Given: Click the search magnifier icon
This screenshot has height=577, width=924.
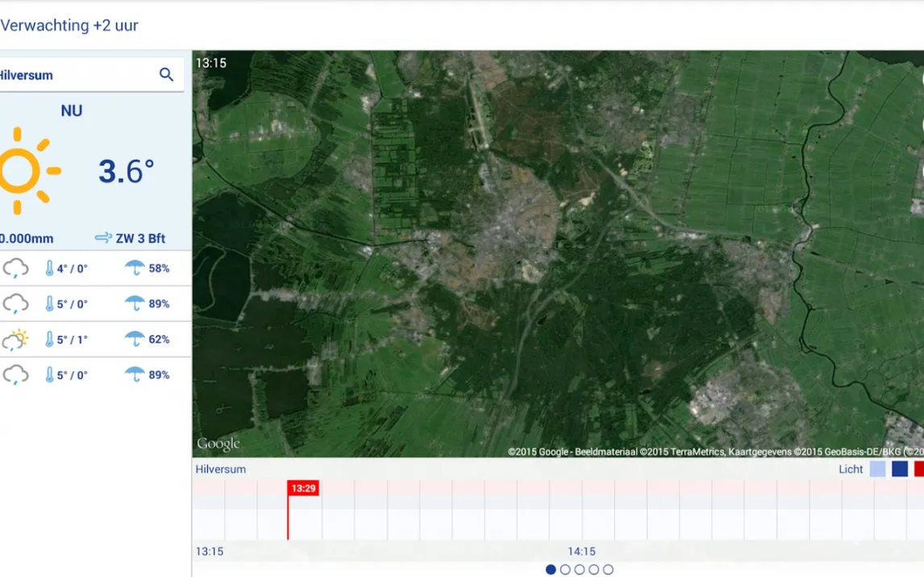Looking at the screenshot, I should (x=166, y=75).
